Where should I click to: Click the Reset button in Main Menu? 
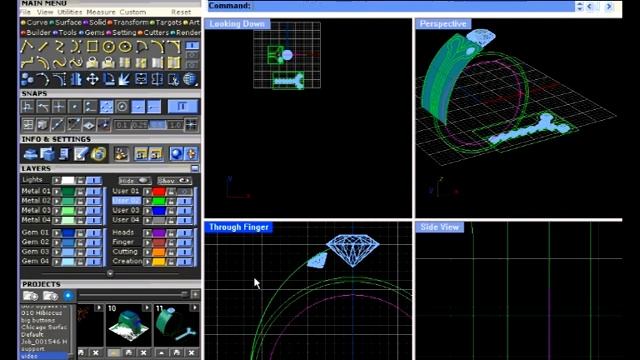181,12
